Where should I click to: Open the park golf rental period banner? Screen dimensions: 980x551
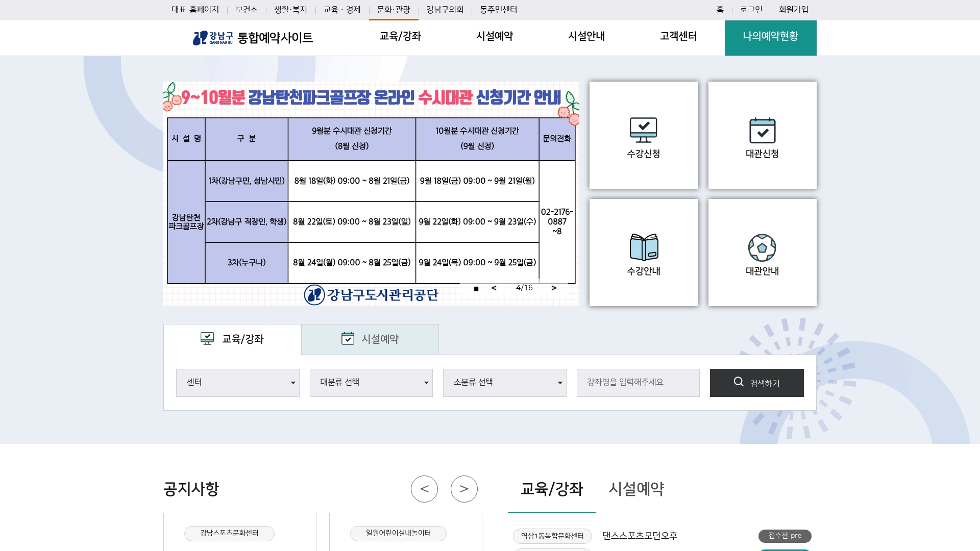point(371,194)
